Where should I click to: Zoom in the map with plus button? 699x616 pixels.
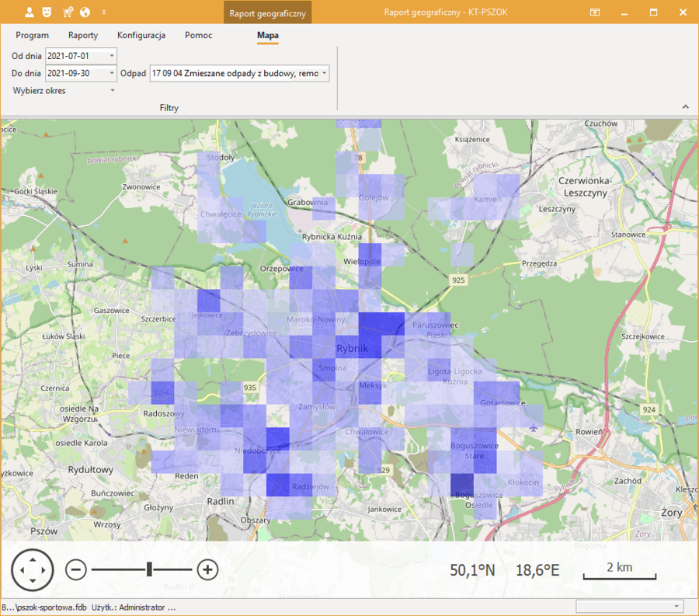pyautogui.click(x=207, y=569)
